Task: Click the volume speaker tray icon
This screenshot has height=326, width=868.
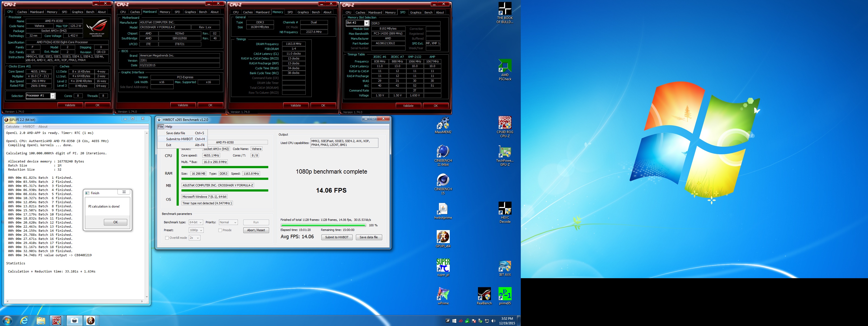Action: [x=493, y=321]
